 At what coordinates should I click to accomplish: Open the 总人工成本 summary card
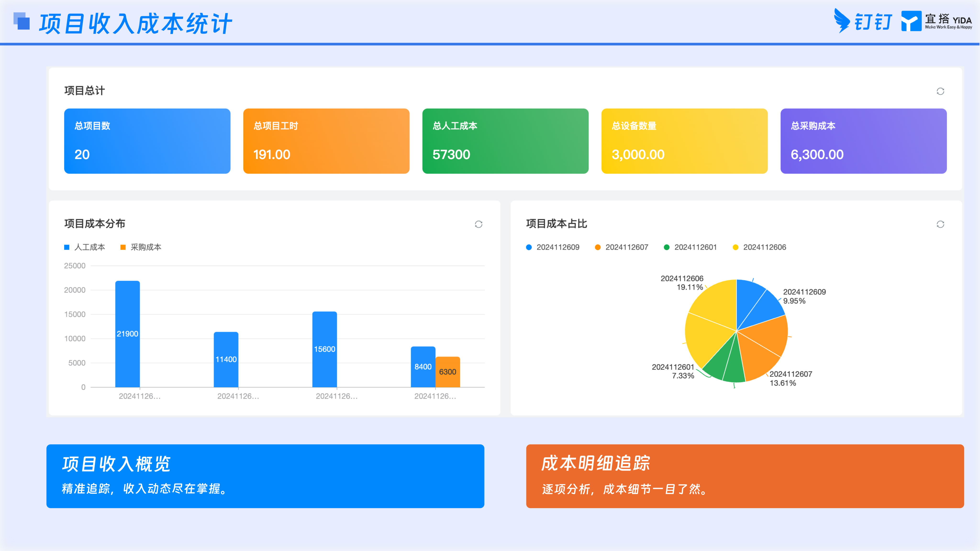coord(506,141)
